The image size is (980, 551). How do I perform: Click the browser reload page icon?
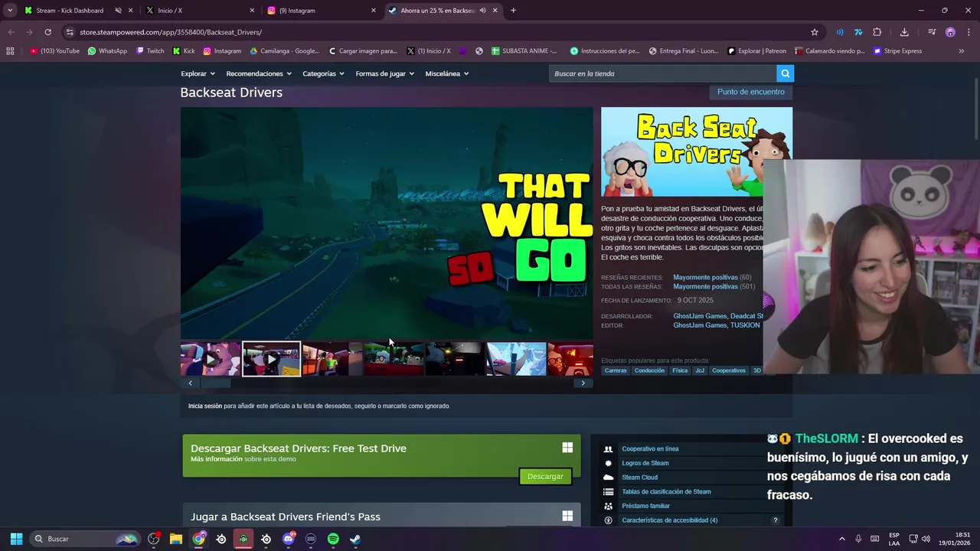[47, 32]
